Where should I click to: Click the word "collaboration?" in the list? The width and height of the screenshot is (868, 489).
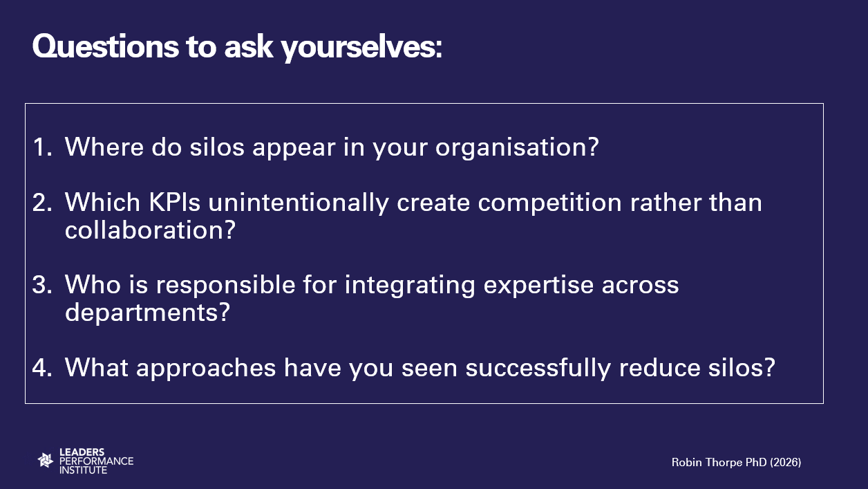150,230
